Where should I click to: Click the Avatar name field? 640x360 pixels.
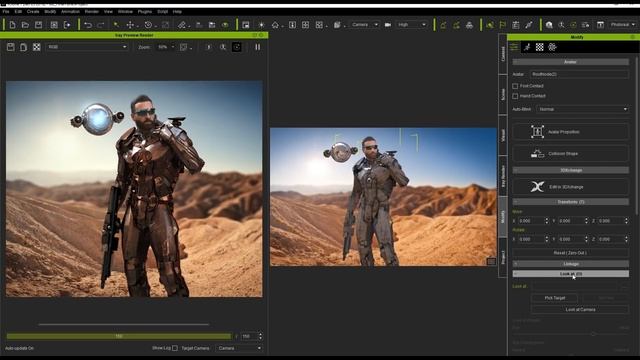(579, 74)
